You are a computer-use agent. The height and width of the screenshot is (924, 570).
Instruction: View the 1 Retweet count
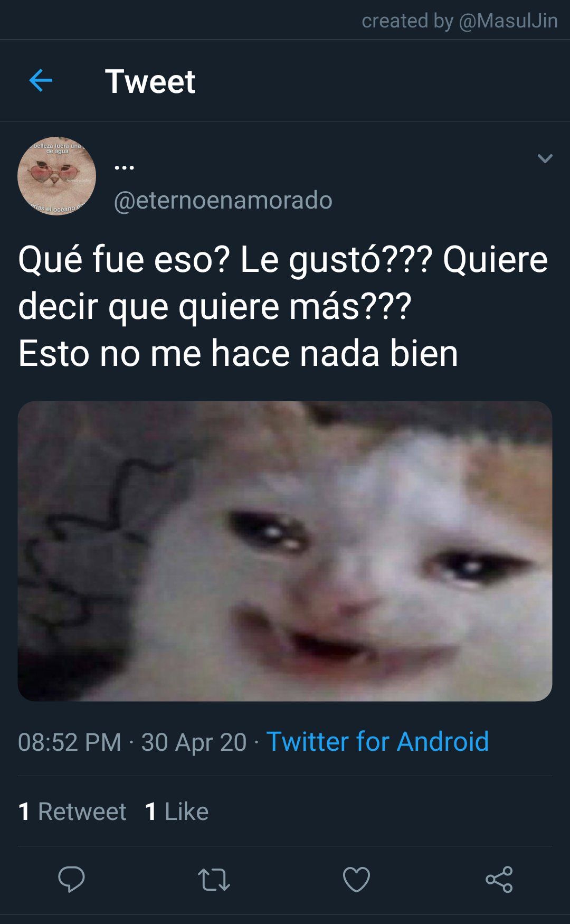click(x=72, y=812)
